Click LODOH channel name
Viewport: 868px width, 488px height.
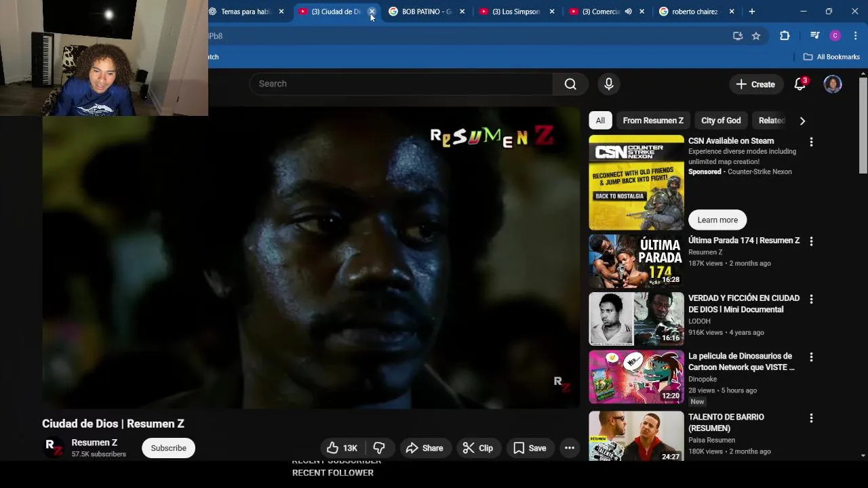[699, 321]
